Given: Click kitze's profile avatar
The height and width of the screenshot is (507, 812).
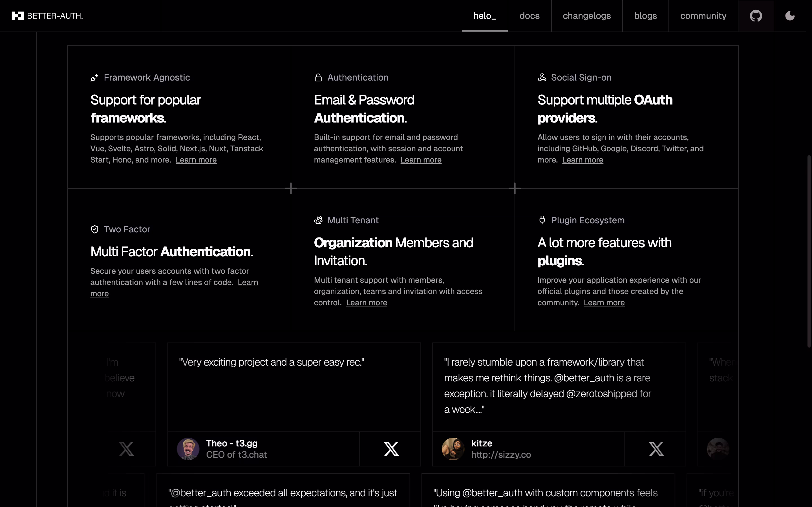Looking at the screenshot, I should [x=453, y=449].
